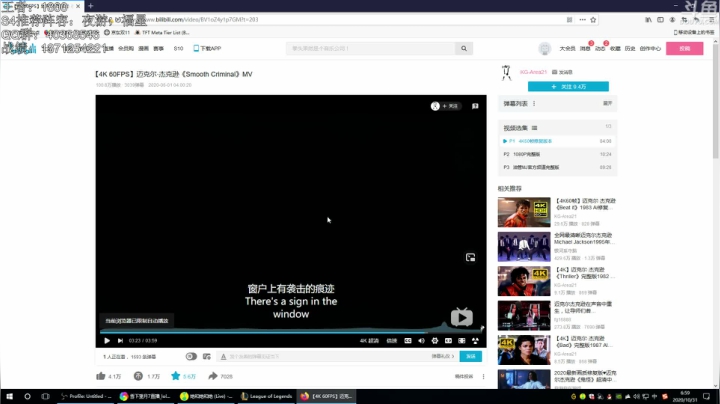Viewport: 720px width, 404px height.
Task: Send danmaku with the blue send button
Action: pos(471,356)
